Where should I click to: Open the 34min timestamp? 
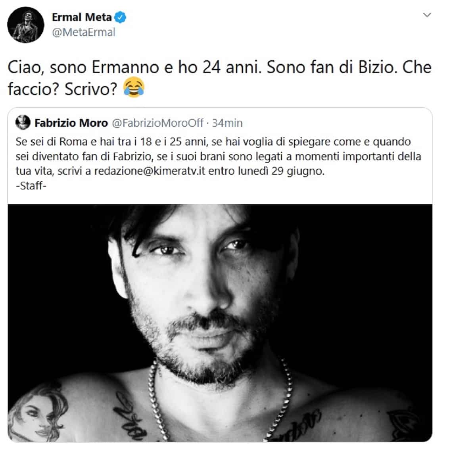(x=227, y=123)
